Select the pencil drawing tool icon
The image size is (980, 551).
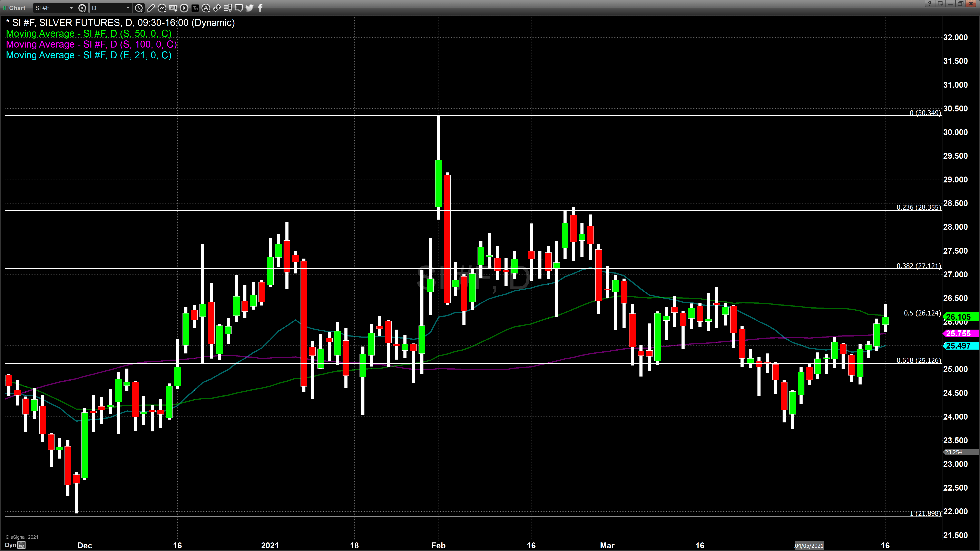151,8
